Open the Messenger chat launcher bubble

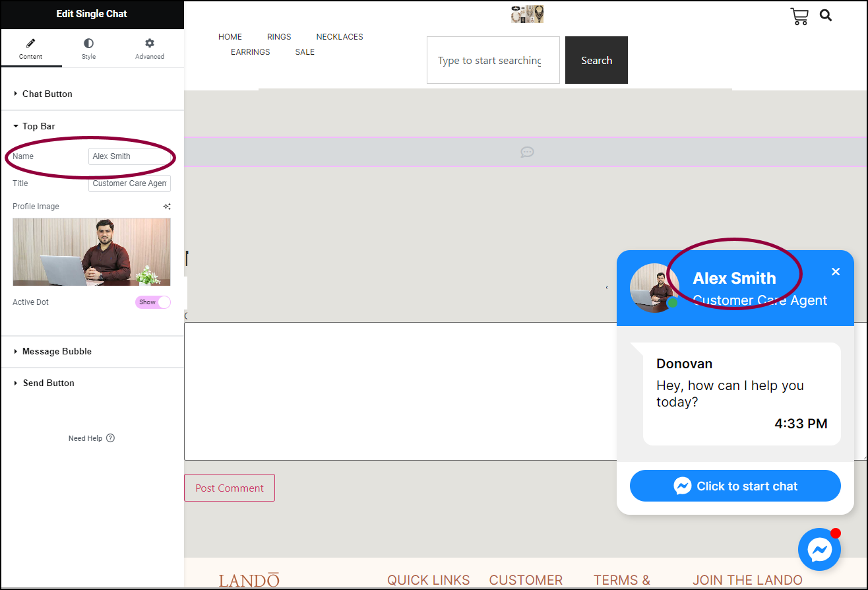(x=819, y=549)
